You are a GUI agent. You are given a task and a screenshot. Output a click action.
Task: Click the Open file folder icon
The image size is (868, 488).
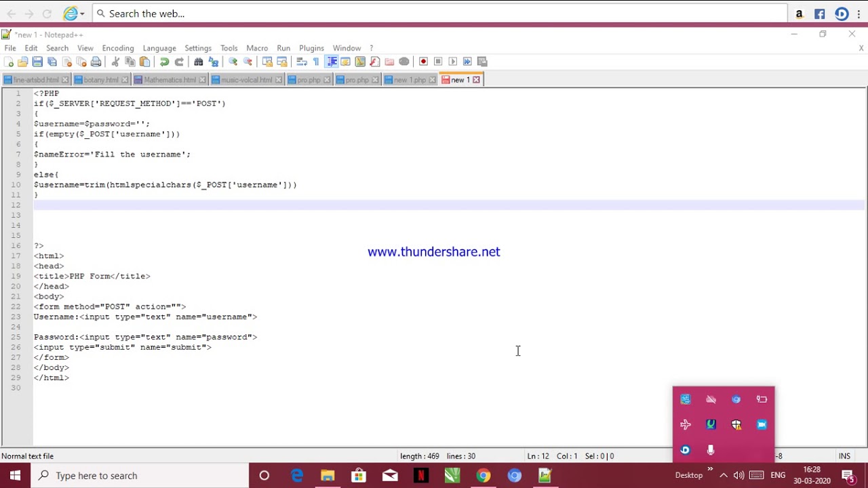[23, 62]
